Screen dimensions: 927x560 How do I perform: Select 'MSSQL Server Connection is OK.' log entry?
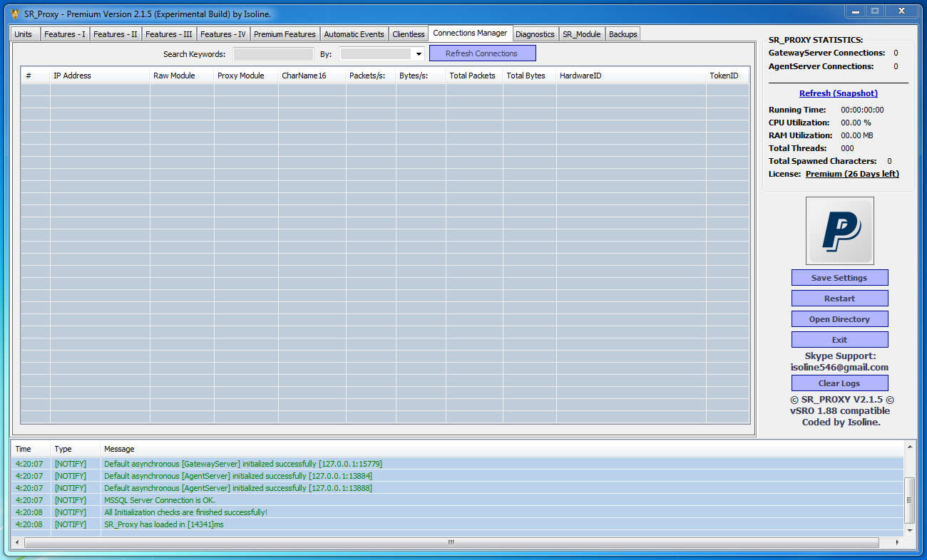pos(458,500)
